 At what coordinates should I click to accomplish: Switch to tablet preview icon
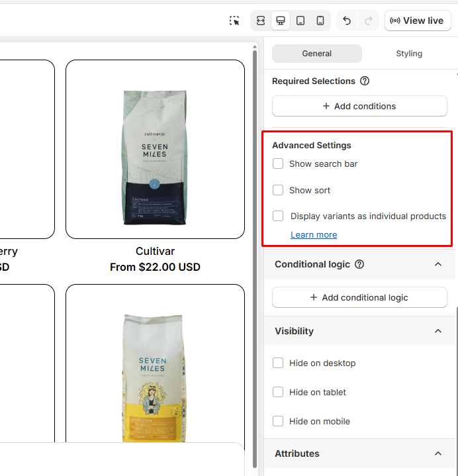300,21
